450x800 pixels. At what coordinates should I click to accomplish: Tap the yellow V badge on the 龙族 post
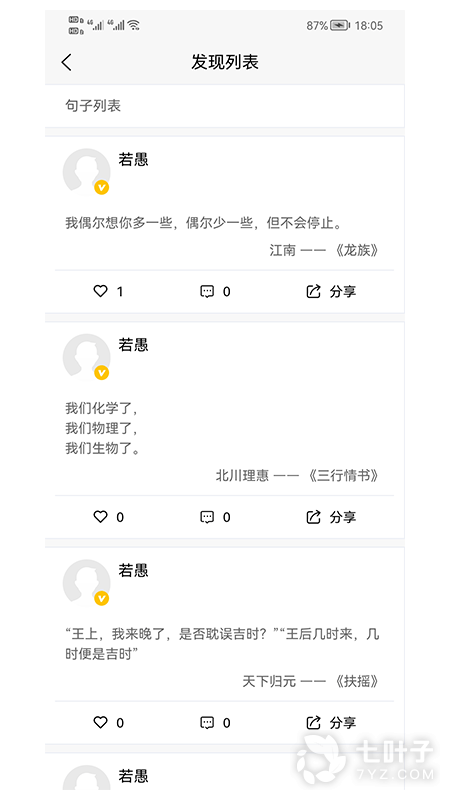point(102,188)
